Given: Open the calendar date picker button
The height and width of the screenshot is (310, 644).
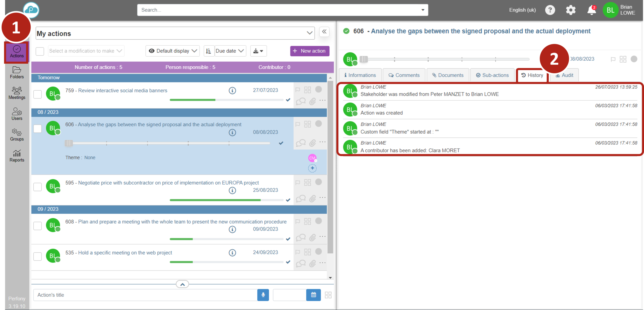Looking at the screenshot, I should click(x=313, y=295).
